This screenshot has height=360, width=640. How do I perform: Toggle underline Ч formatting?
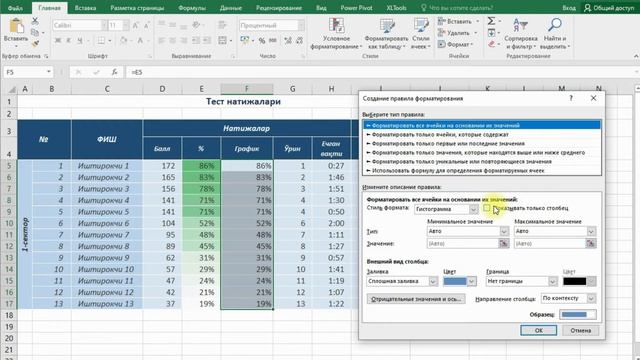pyautogui.click(x=80, y=40)
